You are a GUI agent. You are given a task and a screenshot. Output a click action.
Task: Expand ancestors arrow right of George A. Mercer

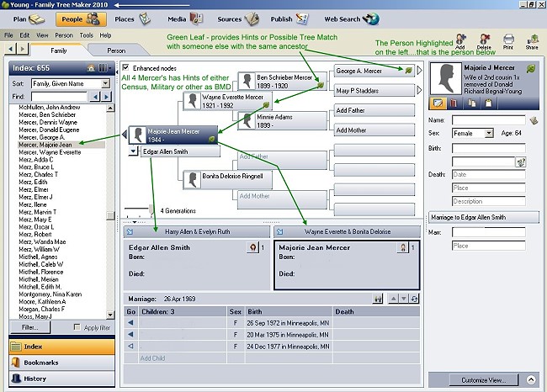pyautogui.click(x=420, y=71)
